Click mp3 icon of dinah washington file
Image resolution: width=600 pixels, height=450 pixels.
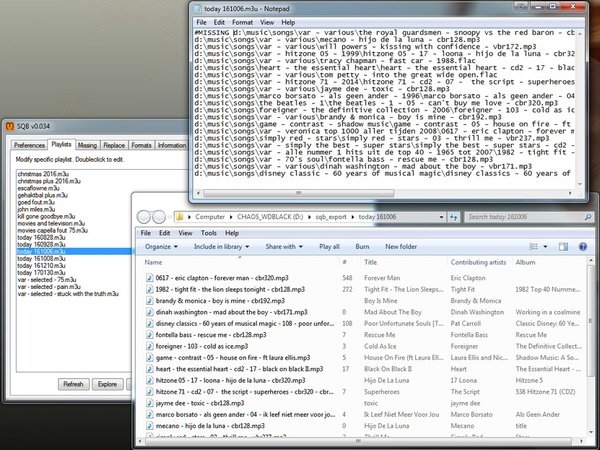coord(150,312)
